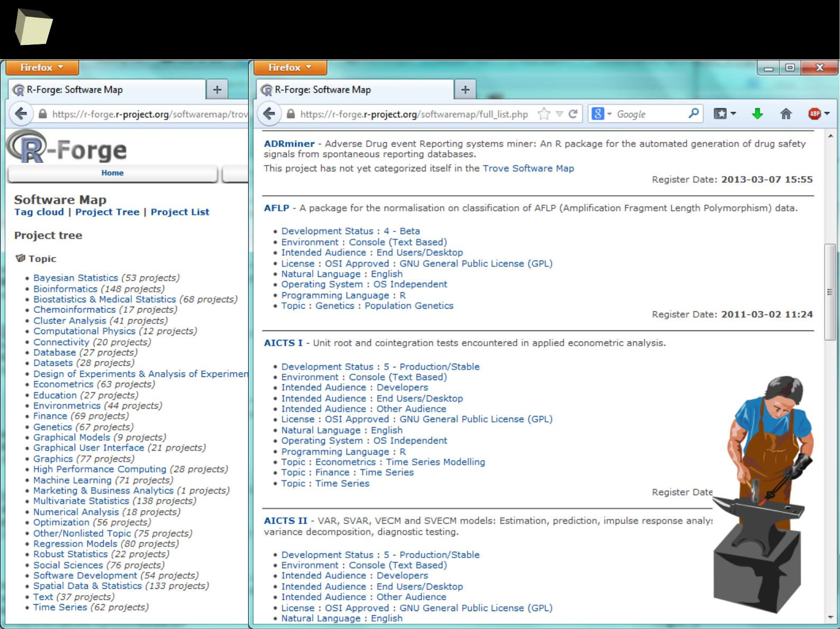Open the AFLP project link
The width and height of the screenshot is (840, 629).
277,208
